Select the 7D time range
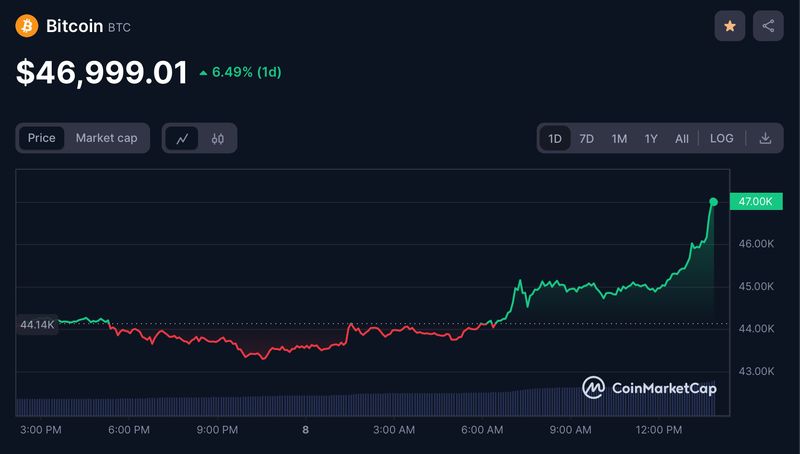The image size is (800, 454). [587, 138]
